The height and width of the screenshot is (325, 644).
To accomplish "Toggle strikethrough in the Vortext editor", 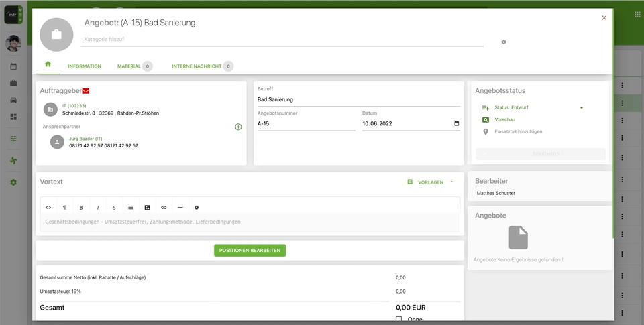I will coord(114,208).
